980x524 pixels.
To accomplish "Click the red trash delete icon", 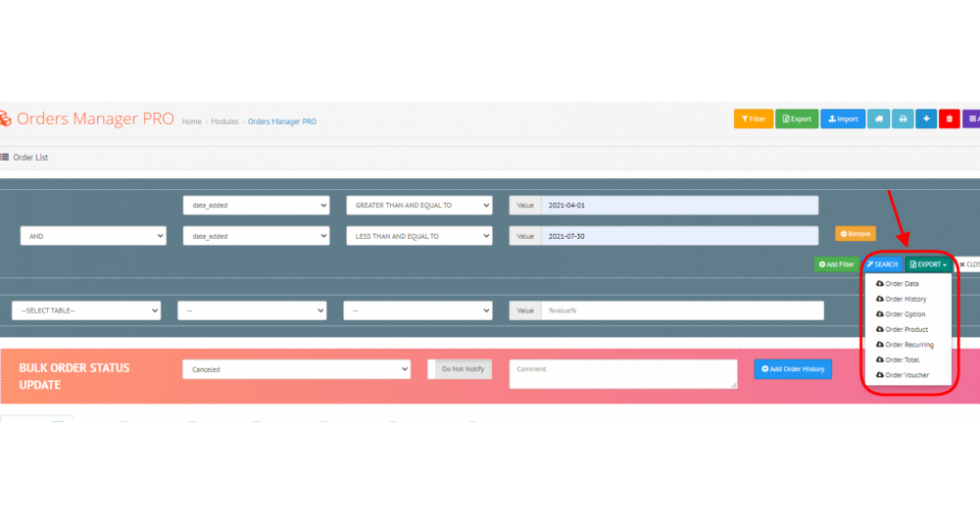I will click(949, 119).
